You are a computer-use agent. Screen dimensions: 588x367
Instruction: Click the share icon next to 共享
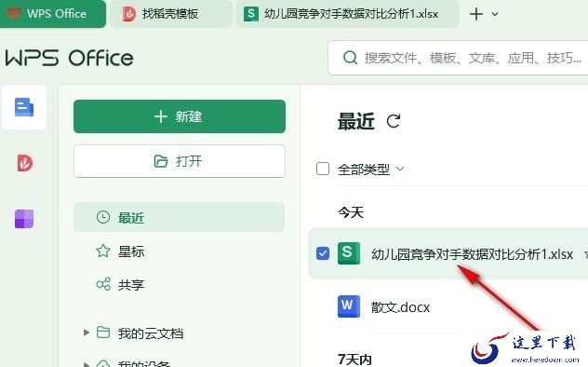point(103,284)
